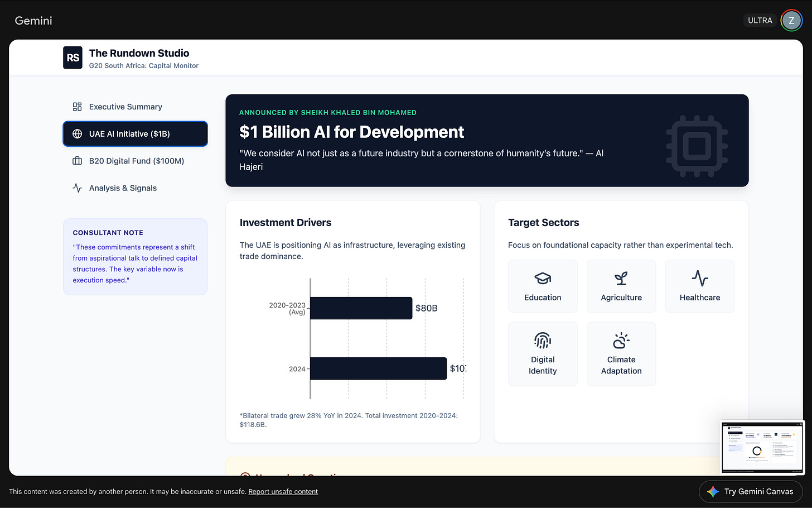Click Report unsafe content link
The width and height of the screenshot is (812, 508).
pos(283,492)
